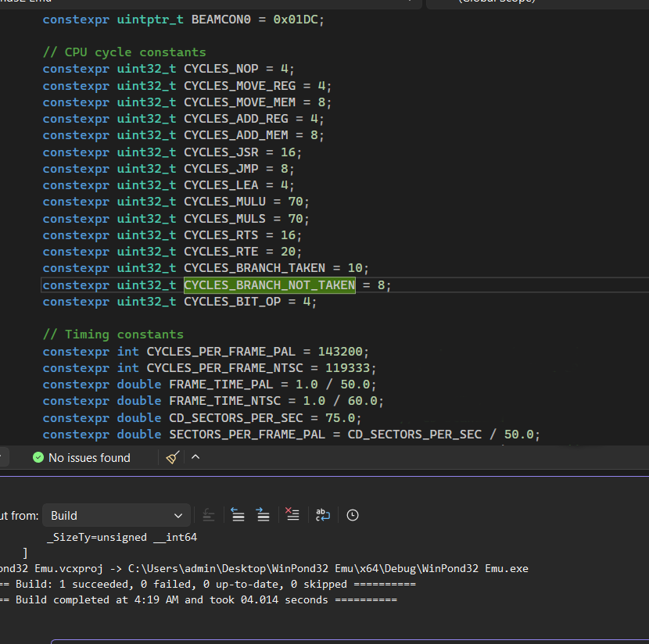Click the disabled find message in code icon
Viewport: 649px width, 644px height.
click(x=208, y=515)
